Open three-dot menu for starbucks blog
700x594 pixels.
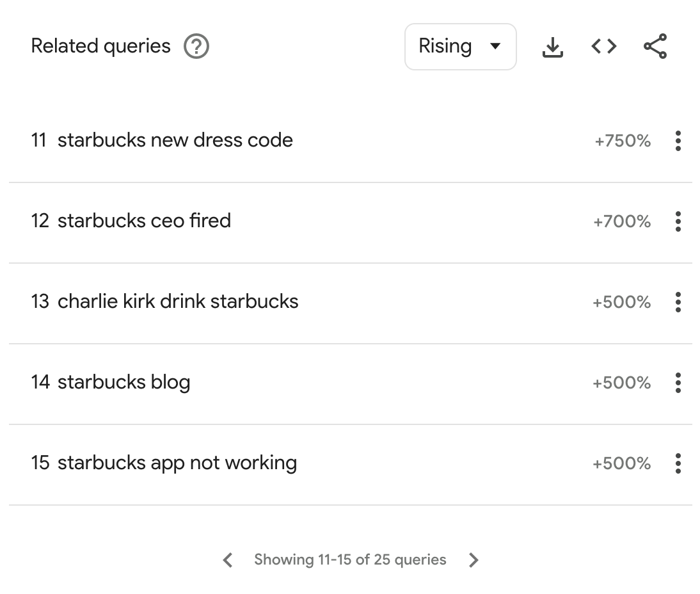pyautogui.click(x=678, y=383)
